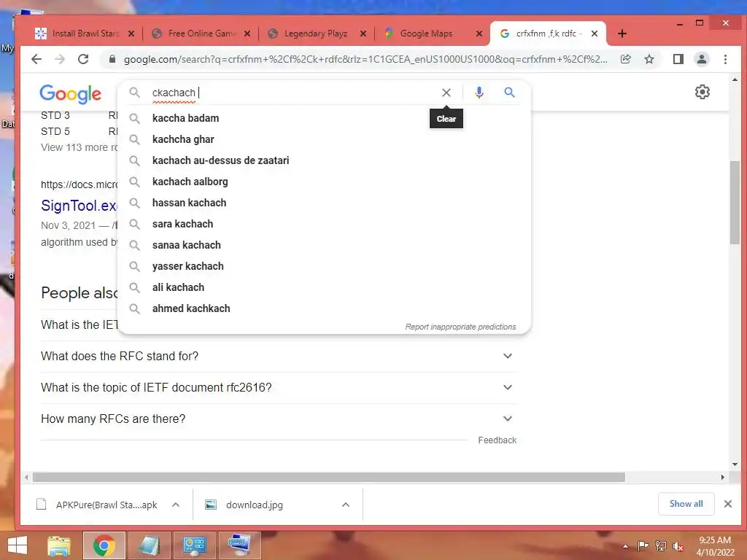Viewport: 747px width, 560px height.
Task: Open the SignTool.exe search result
Action: tap(79, 206)
